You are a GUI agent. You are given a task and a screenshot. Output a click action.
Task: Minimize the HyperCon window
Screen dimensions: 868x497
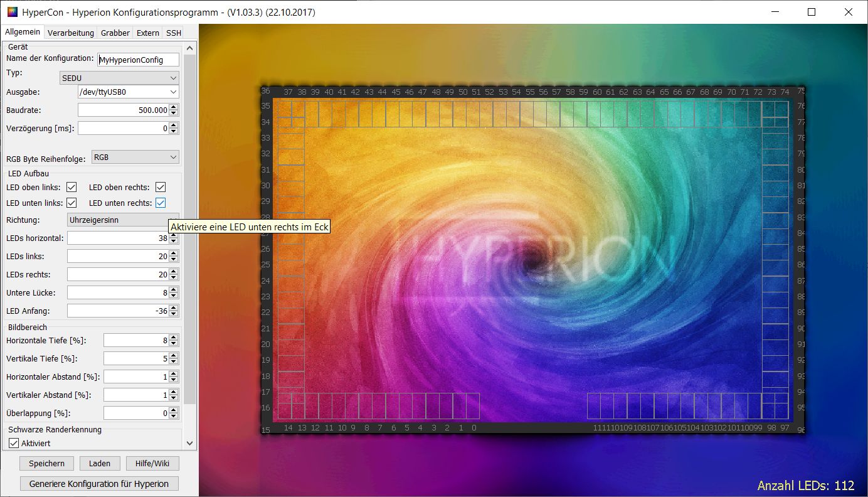775,12
